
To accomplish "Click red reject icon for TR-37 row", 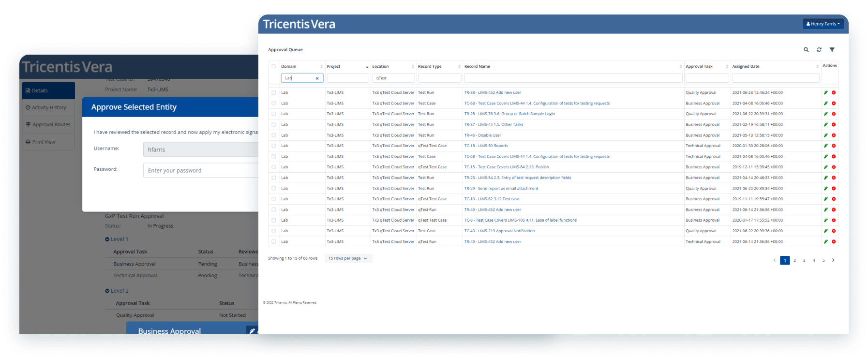I will tap(834, 124).
